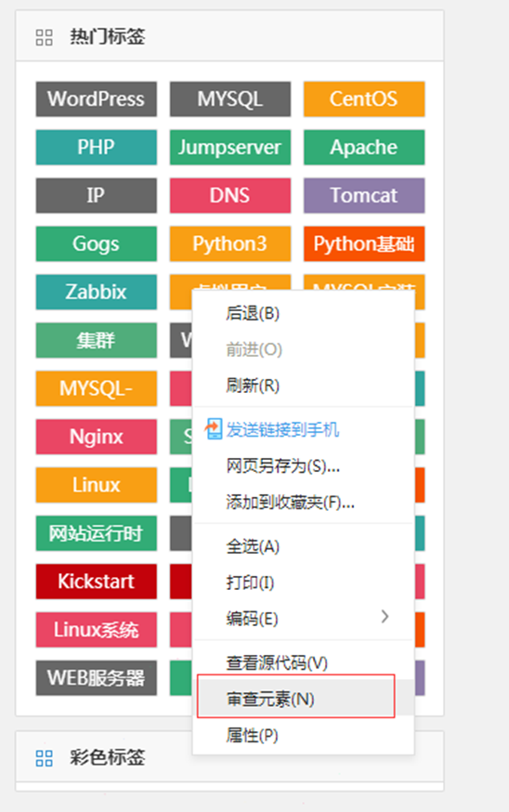Open the WordPress tag
Image resolution: width=509 pixels, height=812 pixels.
97,98
